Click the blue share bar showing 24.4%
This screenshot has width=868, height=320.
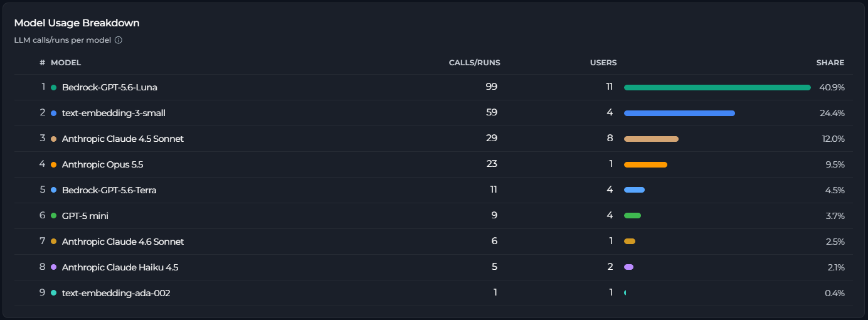click(679, 113)
